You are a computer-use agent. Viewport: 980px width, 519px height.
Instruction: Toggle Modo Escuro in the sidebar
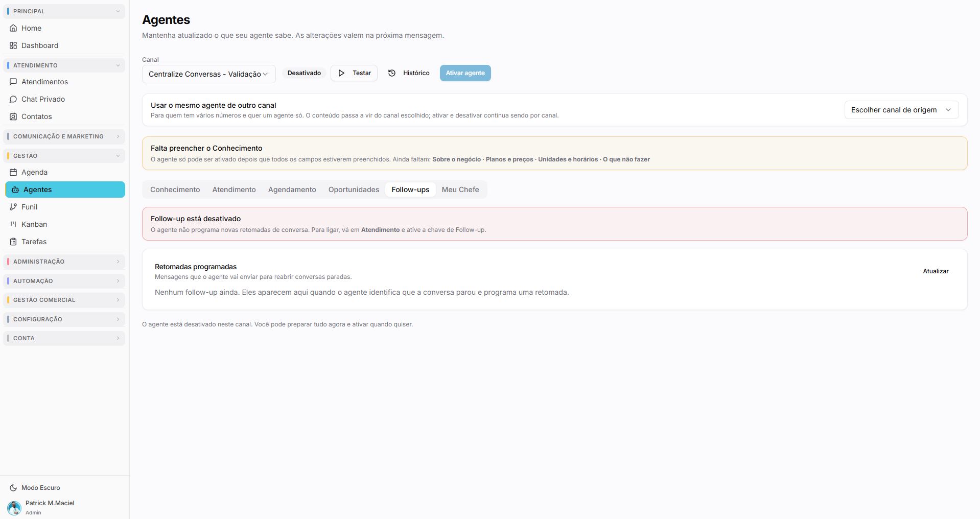[64, 488]
